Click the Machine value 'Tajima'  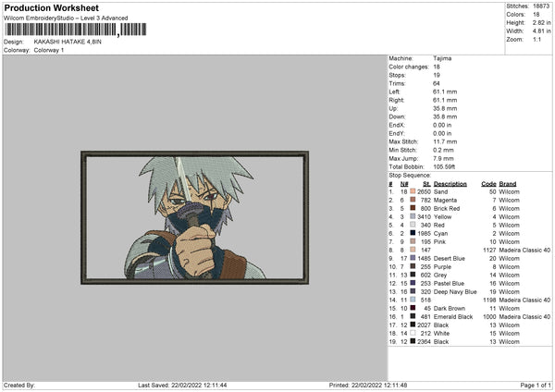[x=442, y=58]
